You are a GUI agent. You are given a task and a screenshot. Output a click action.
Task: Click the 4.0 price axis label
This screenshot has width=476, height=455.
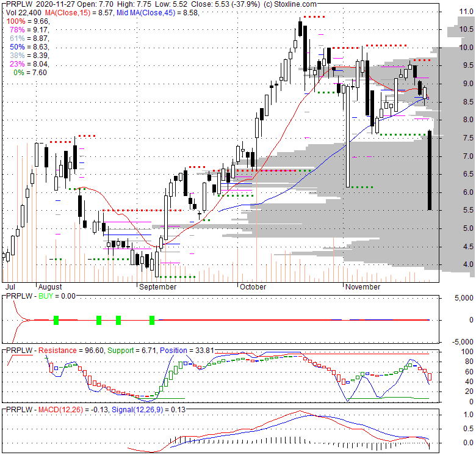(468, 264)
